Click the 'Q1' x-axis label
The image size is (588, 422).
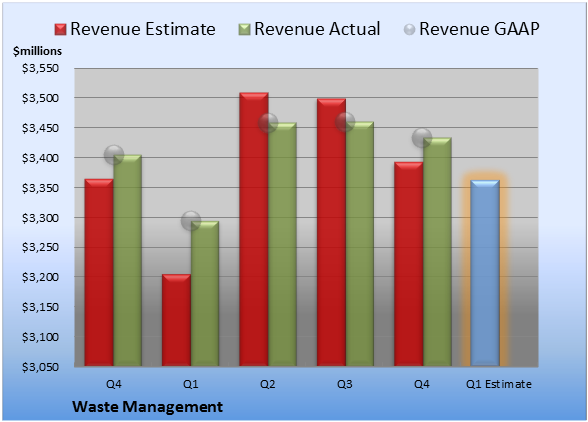pos(190,384)
